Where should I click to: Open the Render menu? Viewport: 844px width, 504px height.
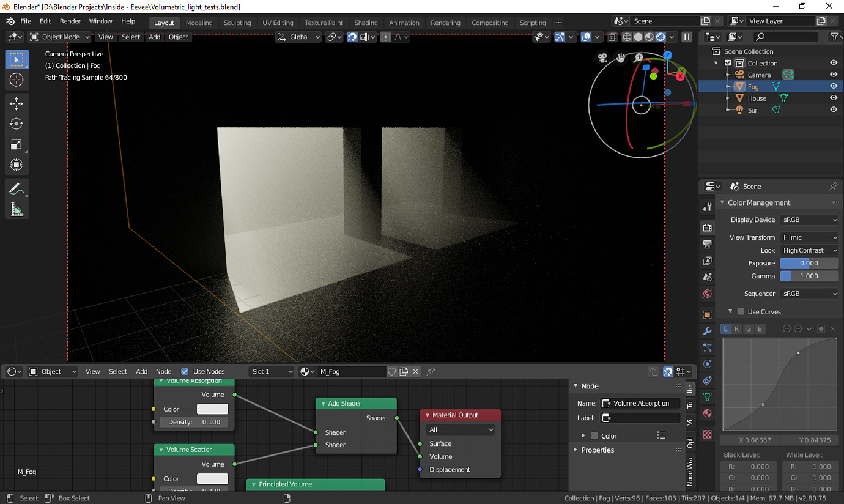pos(70,21)
